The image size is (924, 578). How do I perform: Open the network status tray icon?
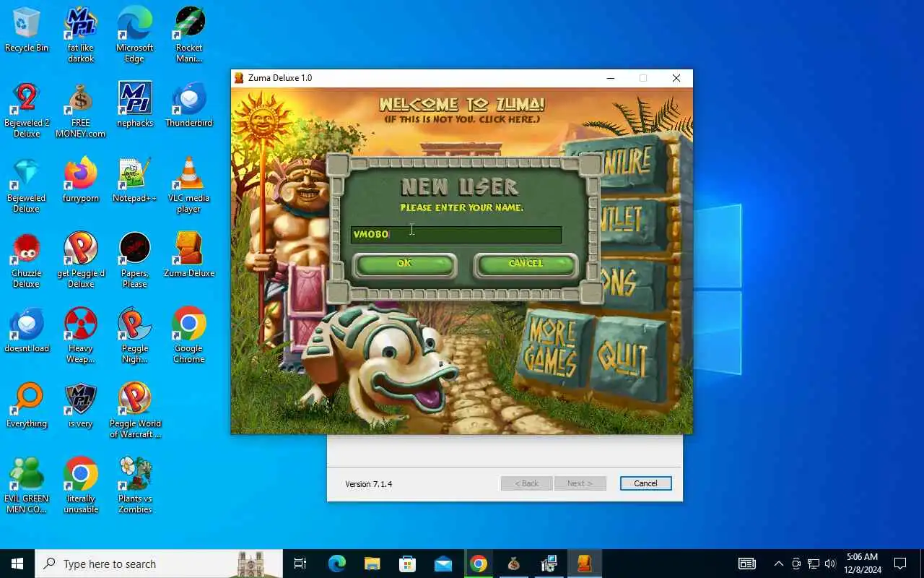pos(814,564)
